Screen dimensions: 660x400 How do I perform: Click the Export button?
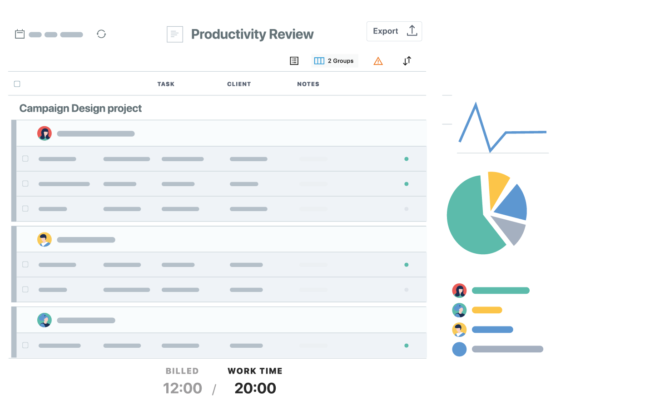click(394, 31)
